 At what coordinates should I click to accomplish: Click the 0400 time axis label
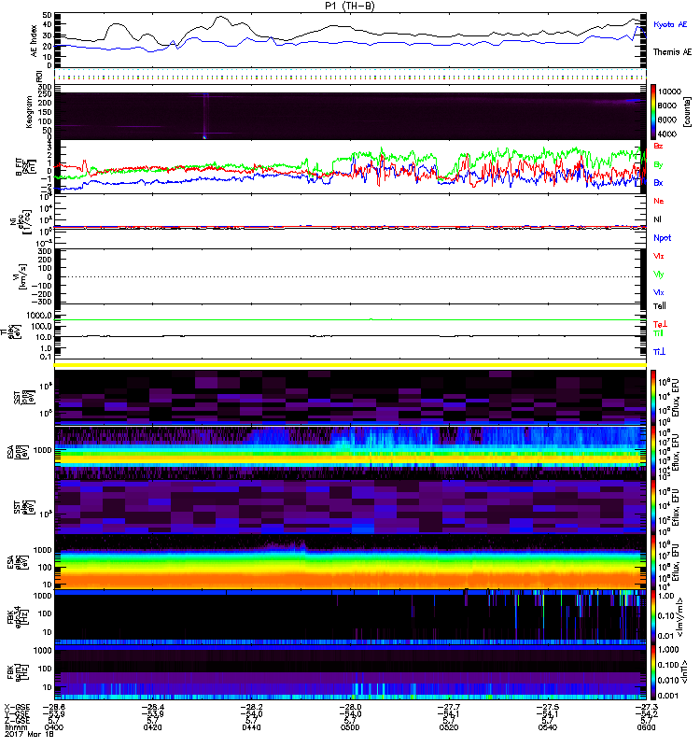click(x=53, y=727)
